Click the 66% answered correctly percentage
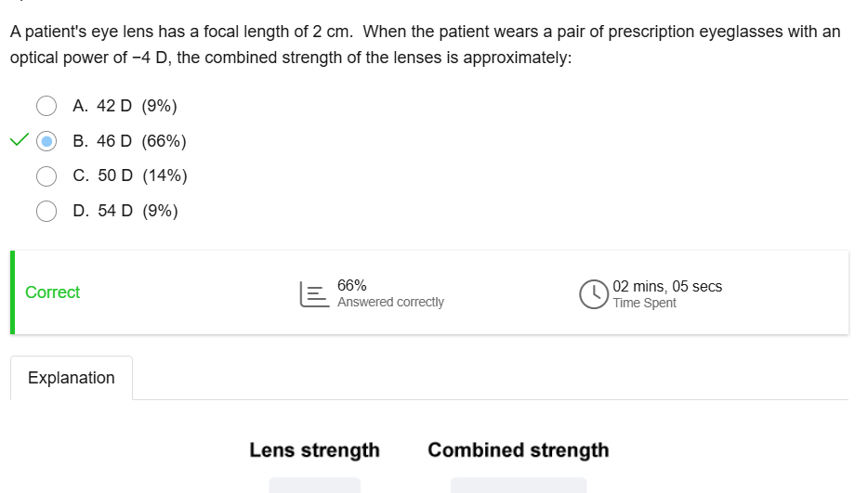This screenshot has height=493, width=868. tap(351, 286)
